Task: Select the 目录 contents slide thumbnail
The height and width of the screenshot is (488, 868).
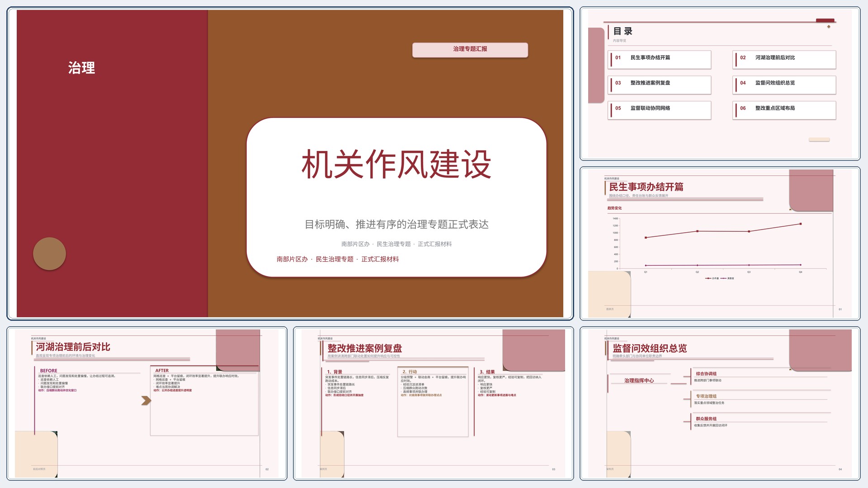Action: click(x=720, y=84)
